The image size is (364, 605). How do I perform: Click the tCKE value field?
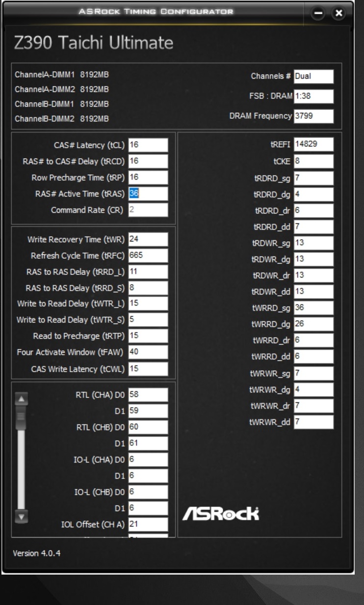click(x=314, y=161)
